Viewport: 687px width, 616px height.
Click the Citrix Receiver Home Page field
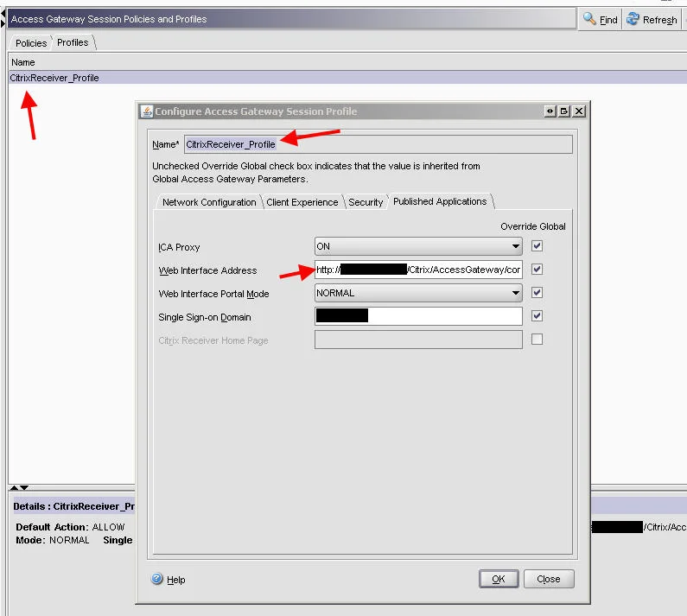pyautogui.click(x=418, y=340)
